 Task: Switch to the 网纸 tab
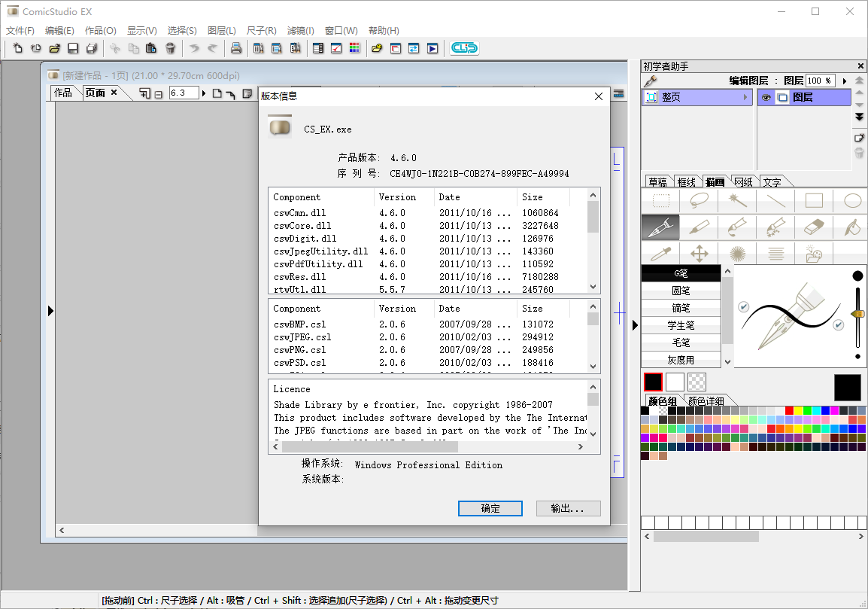click(743, 181)
